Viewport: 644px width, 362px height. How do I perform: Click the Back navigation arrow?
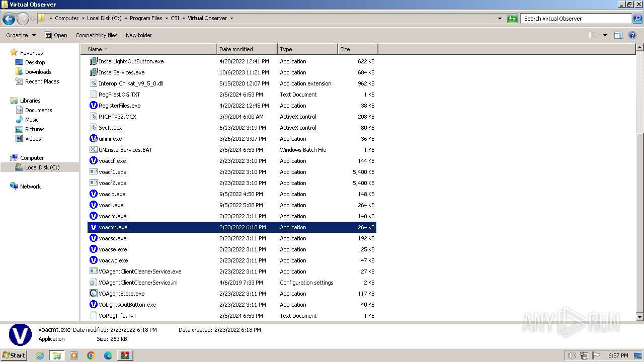pos(9,19)
